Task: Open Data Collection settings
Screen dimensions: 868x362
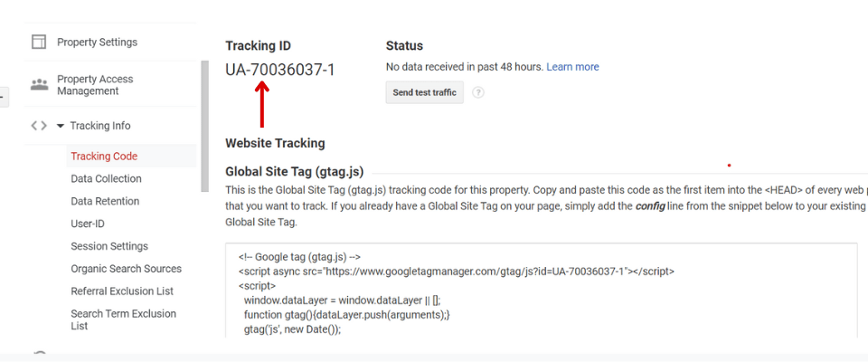Action: 107,178
